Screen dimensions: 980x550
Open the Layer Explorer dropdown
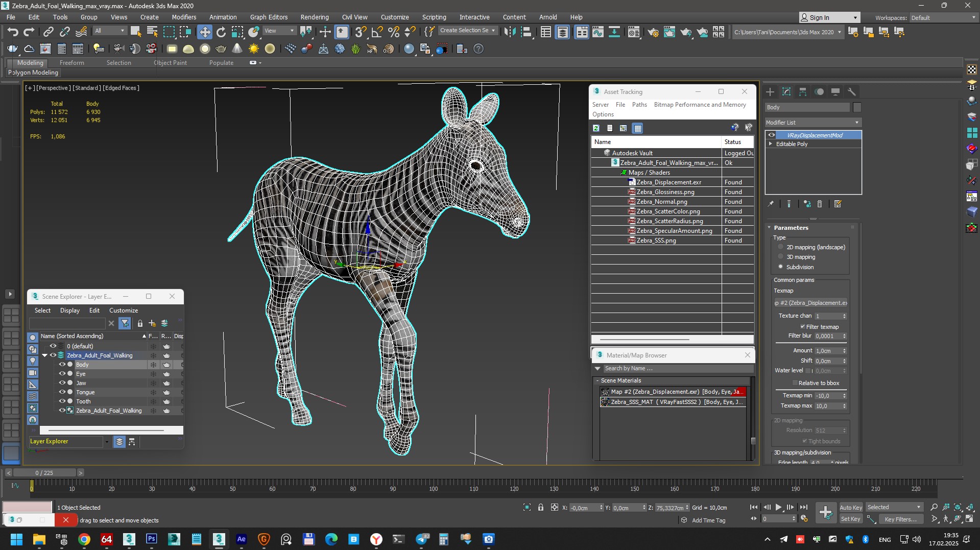[x=107, y=442]
